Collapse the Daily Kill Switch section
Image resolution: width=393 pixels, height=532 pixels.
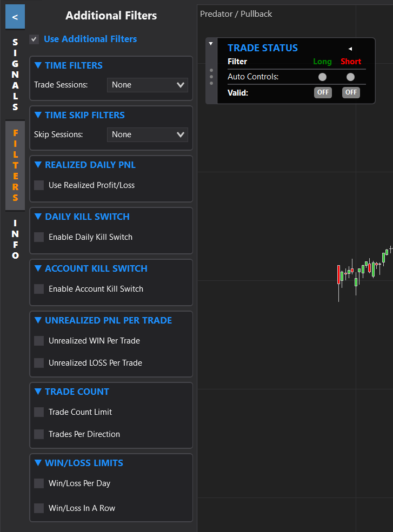click(38, 217)
